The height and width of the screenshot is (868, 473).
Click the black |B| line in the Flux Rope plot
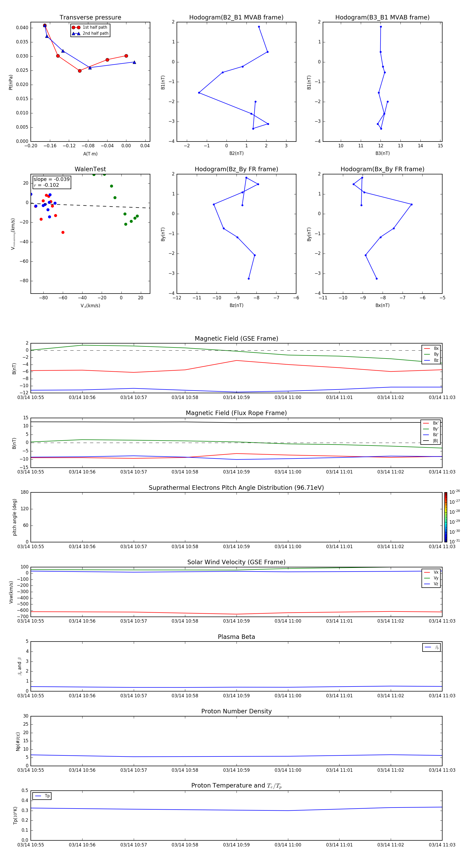pos(236,422)
